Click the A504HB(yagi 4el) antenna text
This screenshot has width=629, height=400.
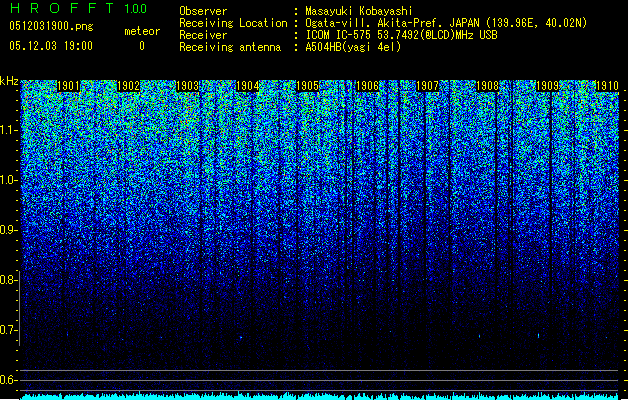(x=353, y=47)
